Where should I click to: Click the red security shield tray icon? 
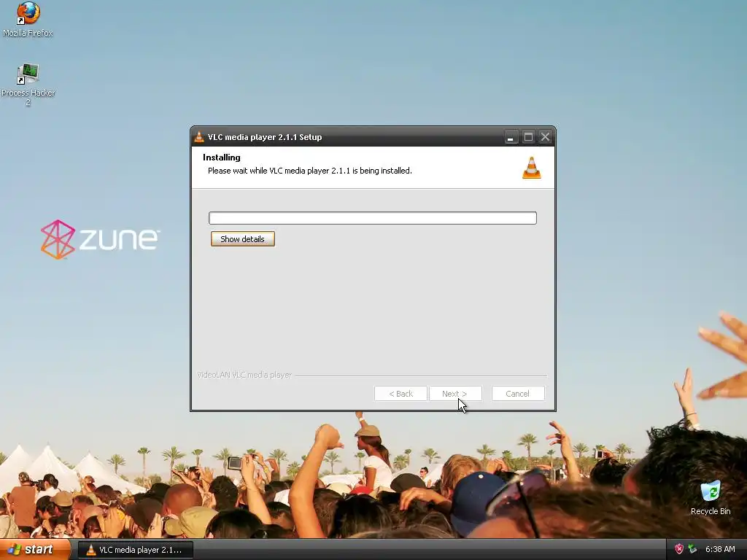tap(679, 549)
